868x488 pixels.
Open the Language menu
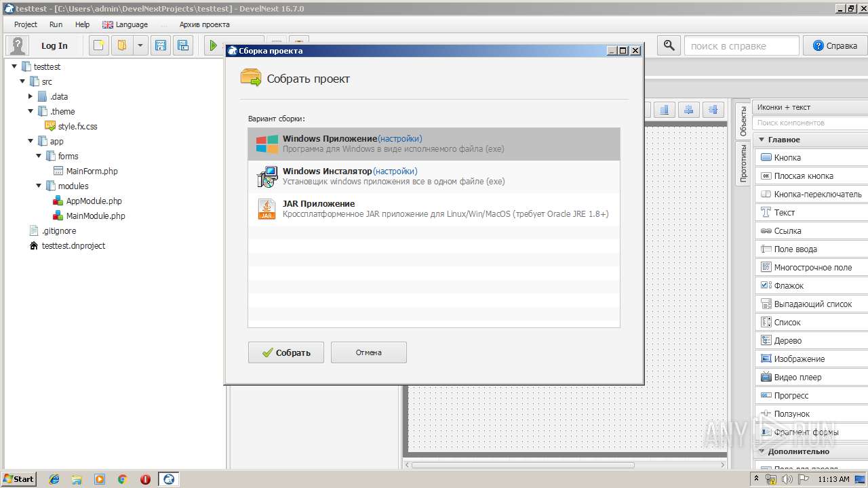125,24
